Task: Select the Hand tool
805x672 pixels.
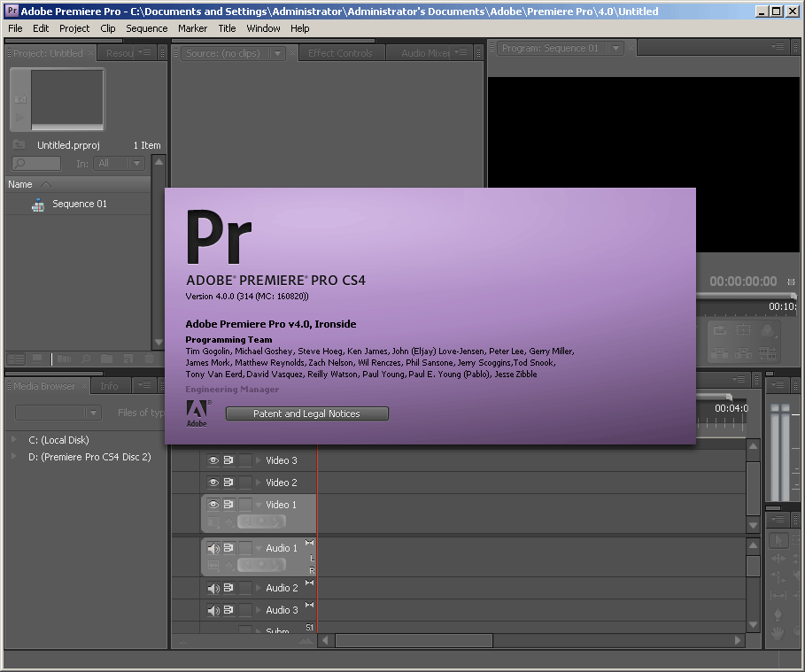Action: [x=778, y=634]
